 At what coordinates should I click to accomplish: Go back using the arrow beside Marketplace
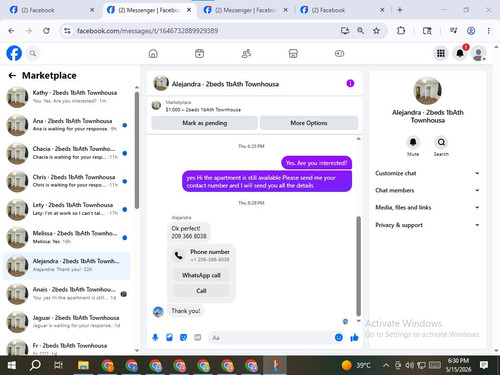(12, 76)
